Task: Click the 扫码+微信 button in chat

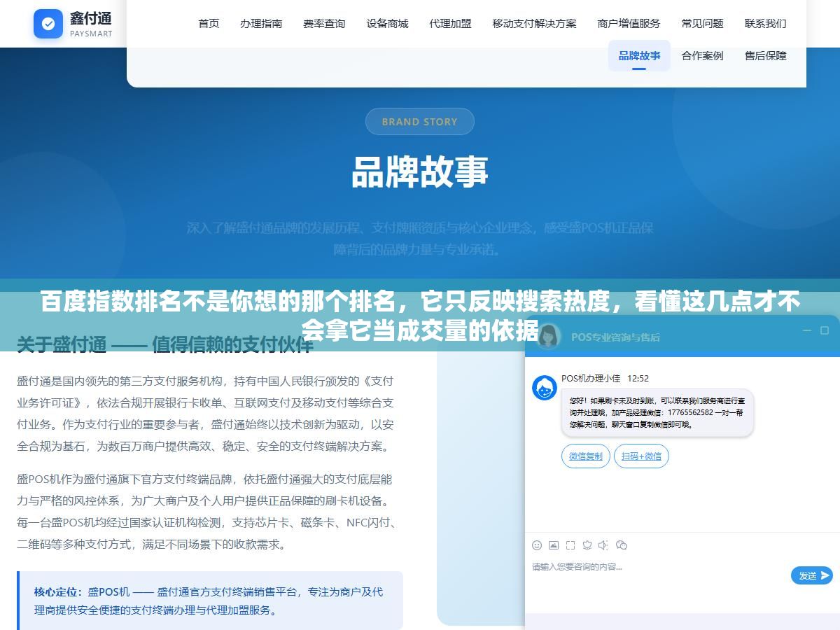Action: [x=642, y=456]
